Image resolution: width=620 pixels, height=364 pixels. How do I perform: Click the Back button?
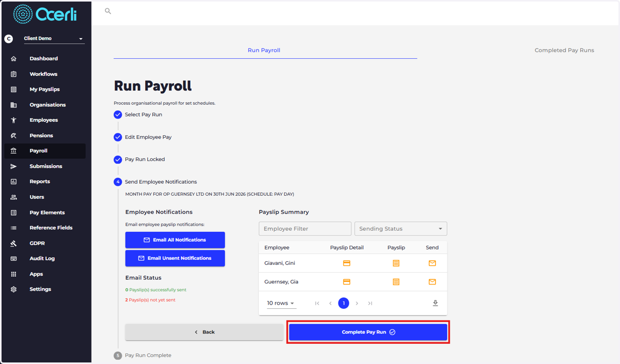204,332
